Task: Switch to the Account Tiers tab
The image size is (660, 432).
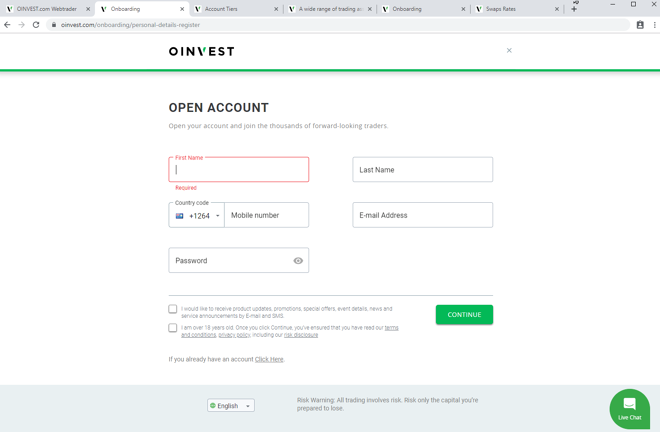Action: [236, 9]
